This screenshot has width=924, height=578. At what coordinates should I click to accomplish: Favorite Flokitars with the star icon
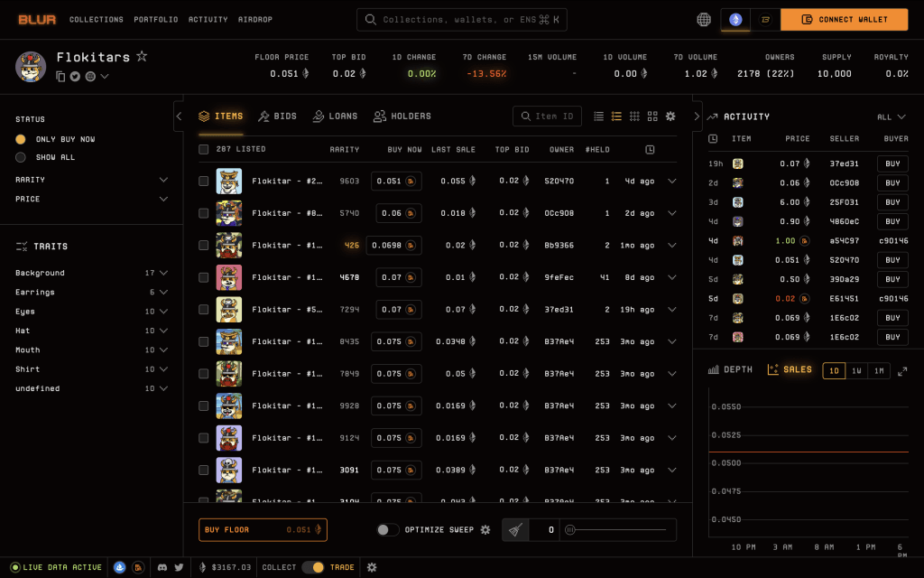[142, 57]
